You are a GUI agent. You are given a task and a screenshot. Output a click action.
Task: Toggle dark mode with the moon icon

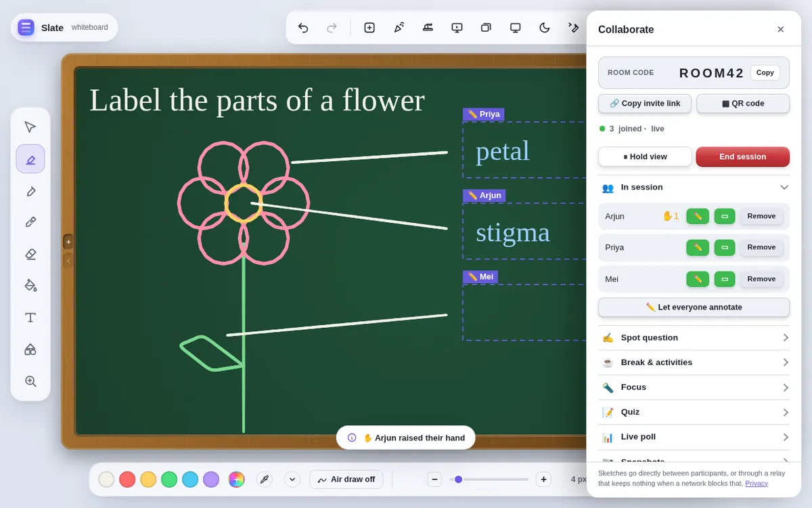pos(545,28)
